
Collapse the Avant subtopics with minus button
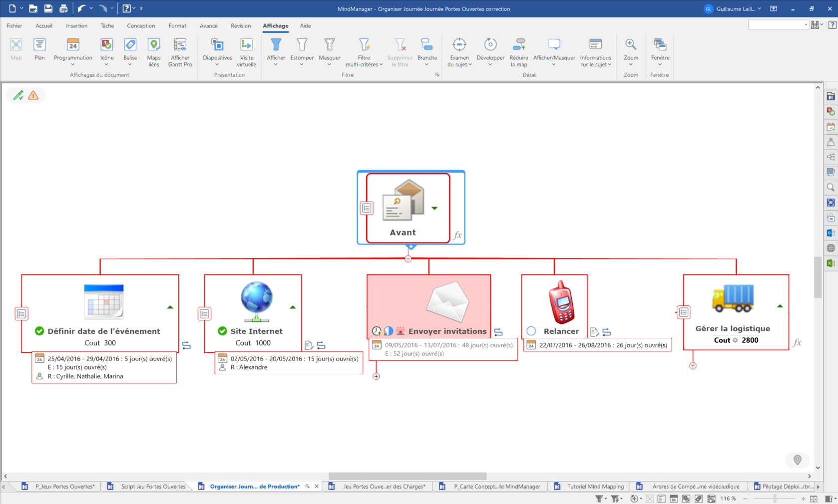[408, 259]
